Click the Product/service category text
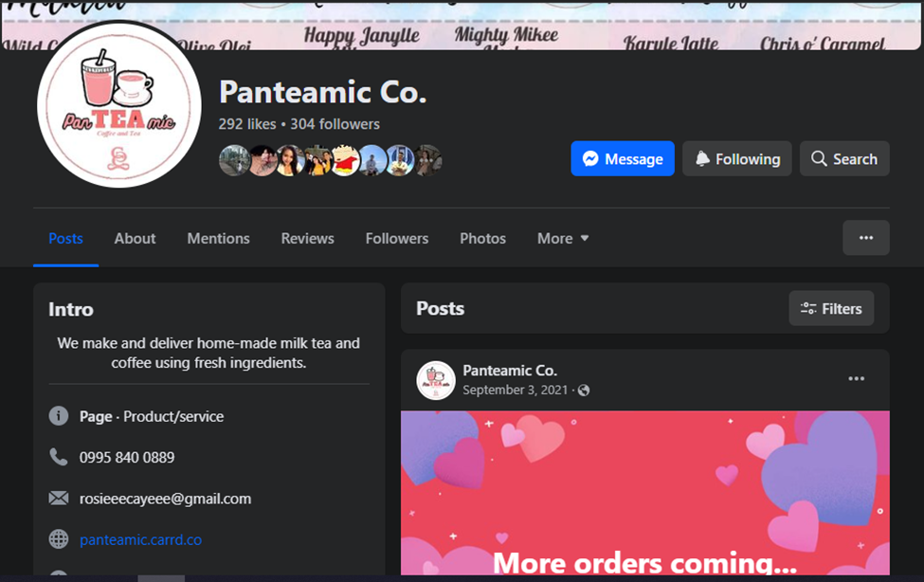924x582 pixels. (173, 416)
